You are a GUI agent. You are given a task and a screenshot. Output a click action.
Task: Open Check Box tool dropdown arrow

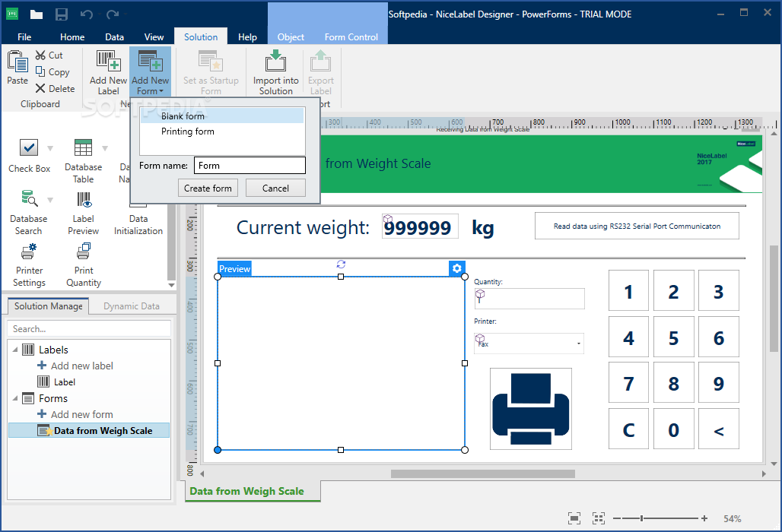tap(50, 148)
